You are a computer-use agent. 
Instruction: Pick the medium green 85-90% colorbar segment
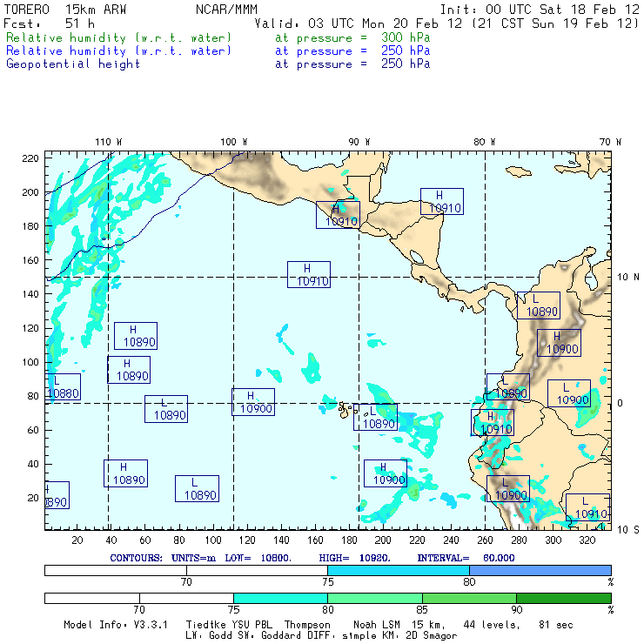(469, 598)
